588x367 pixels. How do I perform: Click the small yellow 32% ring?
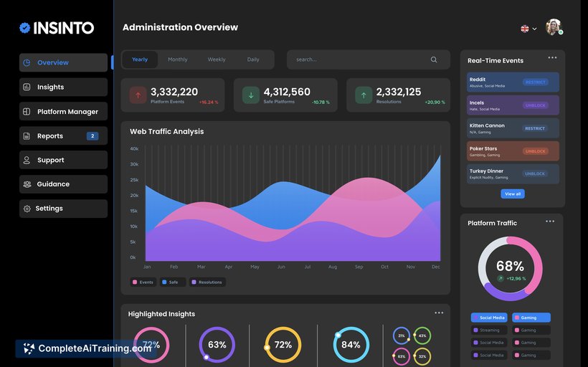pyautogui.click(x=422, y=356)
